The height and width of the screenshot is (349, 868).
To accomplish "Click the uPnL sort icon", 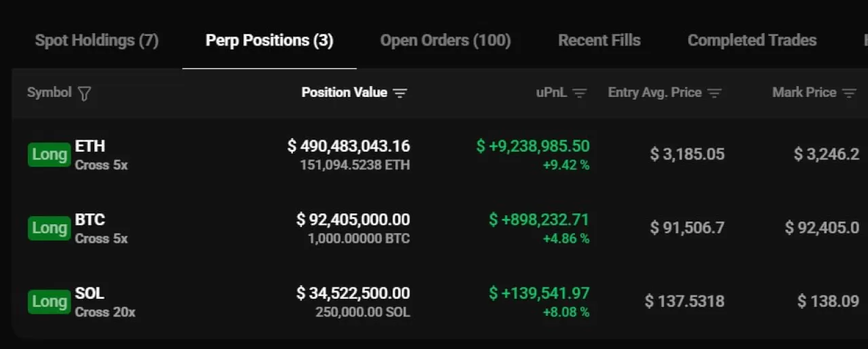I will pyautogui.click(x=579, y=94).
